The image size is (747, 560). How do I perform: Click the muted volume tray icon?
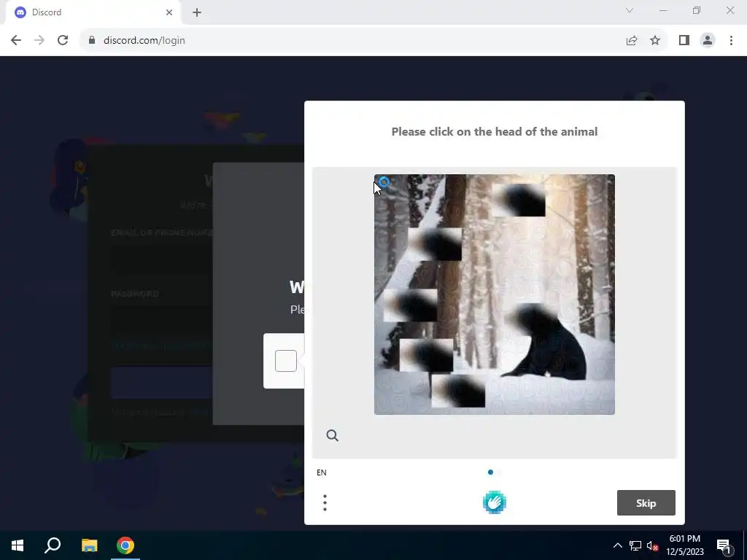click(x=652, y=545)
